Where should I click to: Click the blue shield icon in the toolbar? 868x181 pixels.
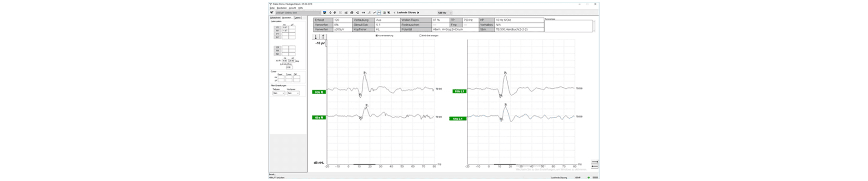[325, 13]
